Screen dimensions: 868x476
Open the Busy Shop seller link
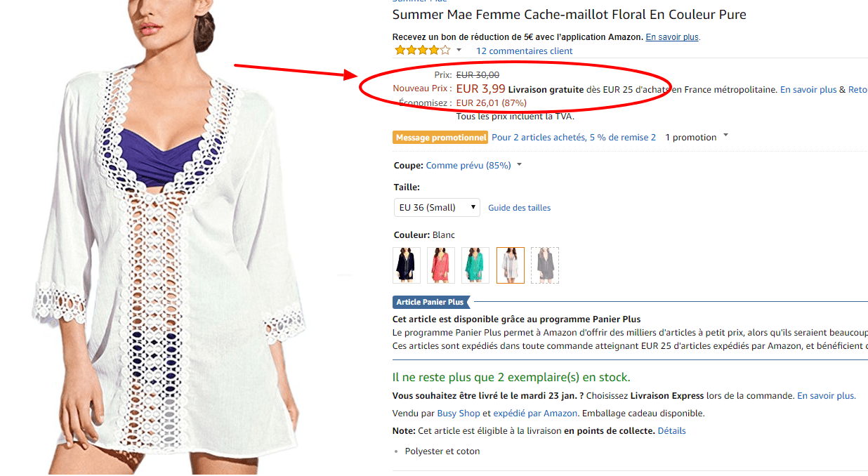[459, 414]
